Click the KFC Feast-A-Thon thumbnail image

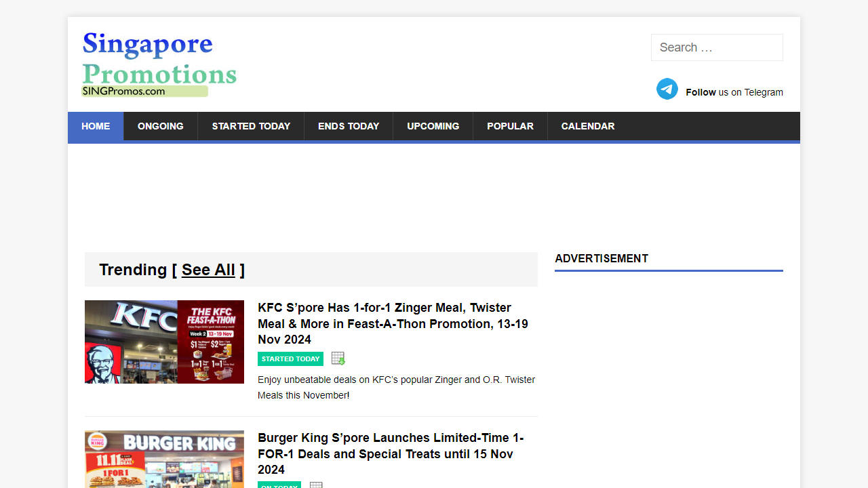(x=164, y=342)
